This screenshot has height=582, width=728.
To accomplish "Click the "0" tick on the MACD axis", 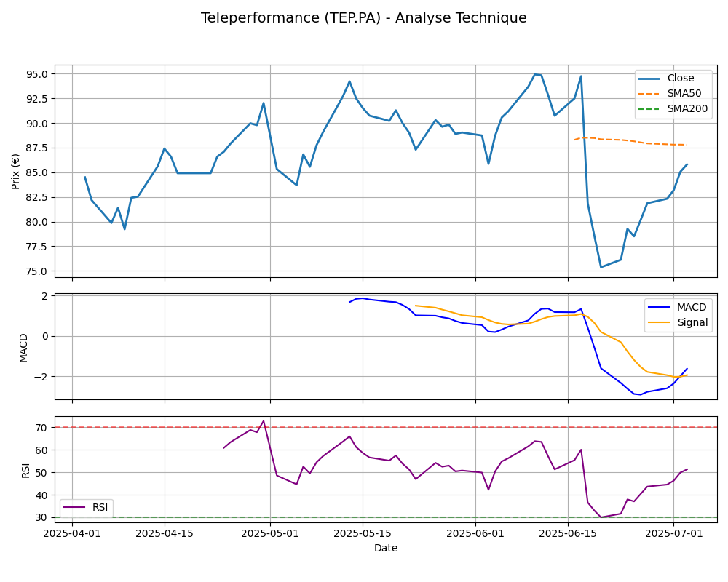I will pos(45,337).
